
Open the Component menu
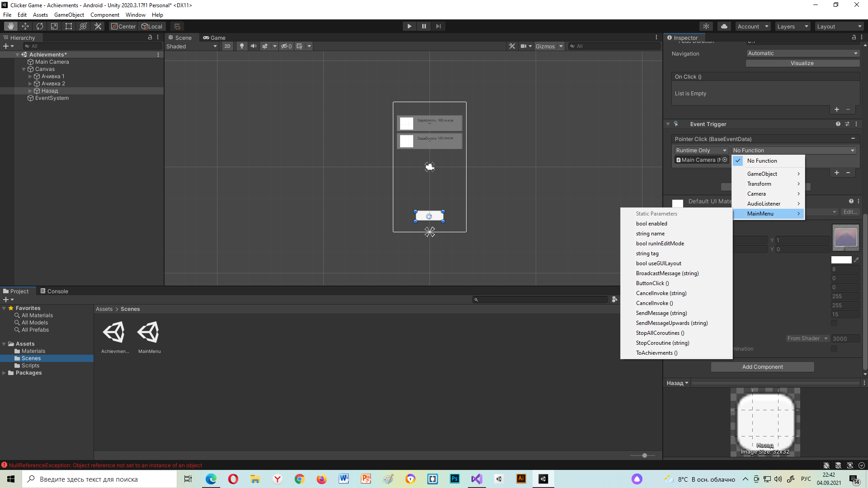[x=104, y=15]
